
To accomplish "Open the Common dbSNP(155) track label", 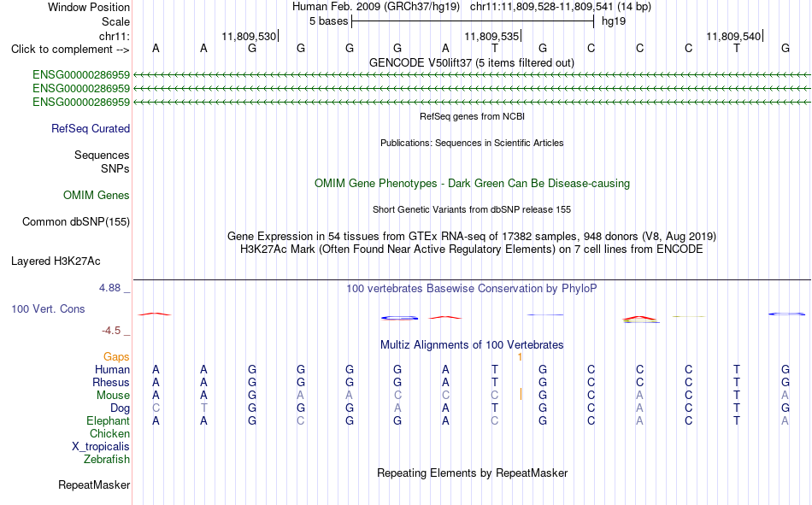I will click(75, 221).
